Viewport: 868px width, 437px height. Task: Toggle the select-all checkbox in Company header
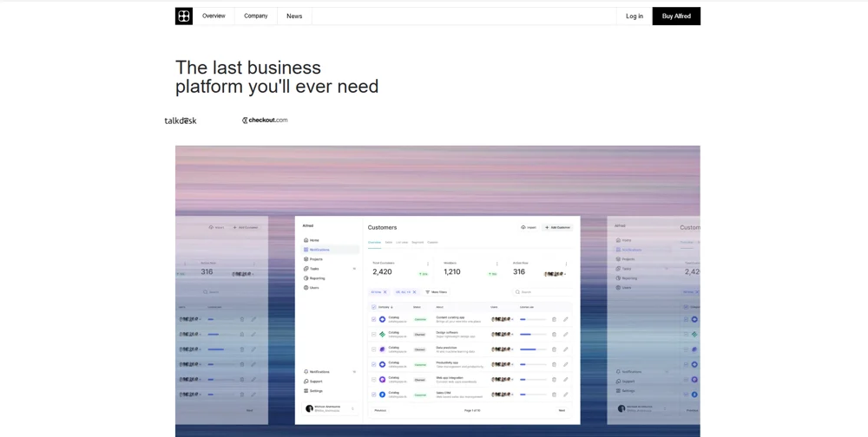click(373, 307)
